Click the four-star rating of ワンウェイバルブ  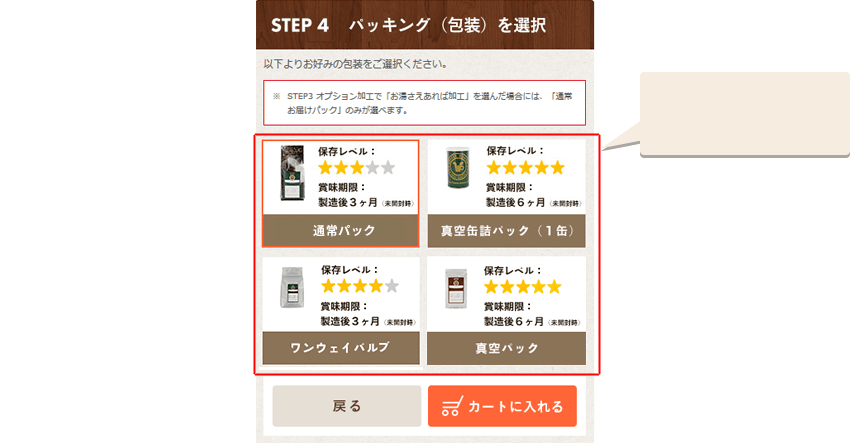tap(360, 286)
